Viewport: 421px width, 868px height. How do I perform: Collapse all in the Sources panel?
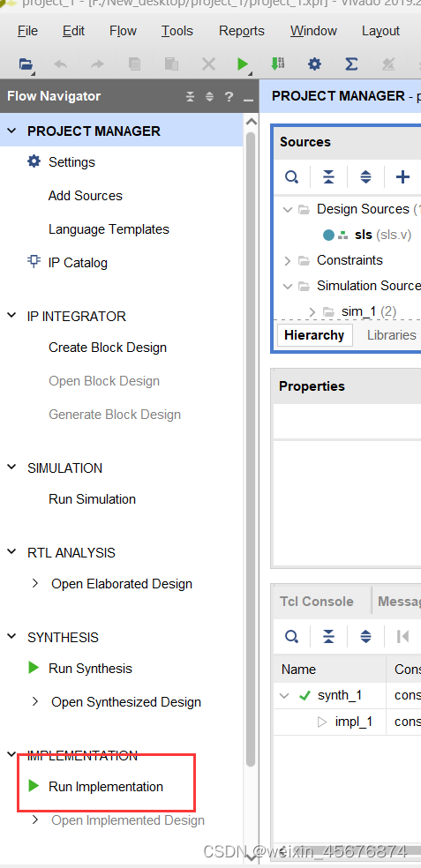pyautogui.click(x=328, y=177)
